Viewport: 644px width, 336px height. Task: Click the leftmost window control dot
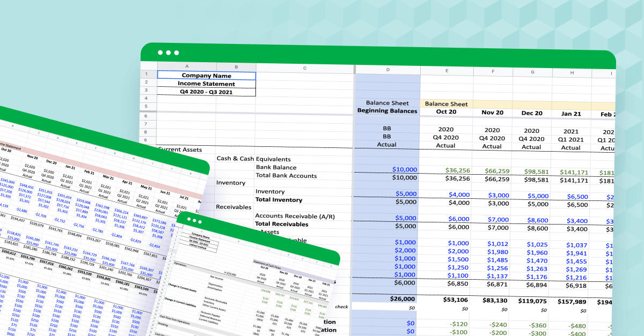pos(160,53)
